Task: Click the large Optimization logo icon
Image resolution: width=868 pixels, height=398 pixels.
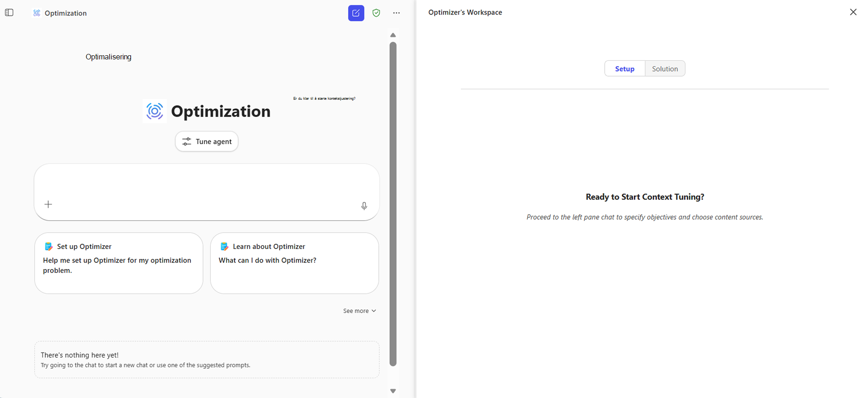Action: click(155, 111)
